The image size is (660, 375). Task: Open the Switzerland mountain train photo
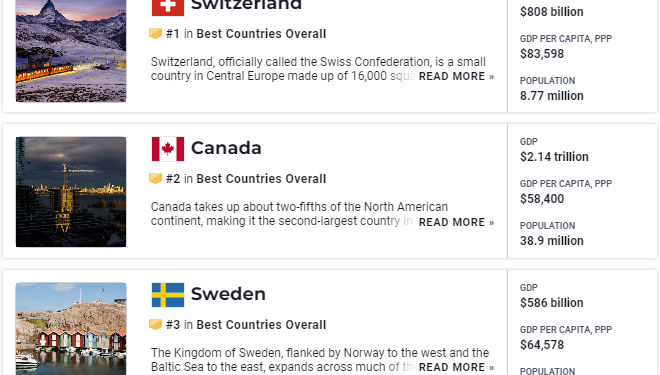71,51
